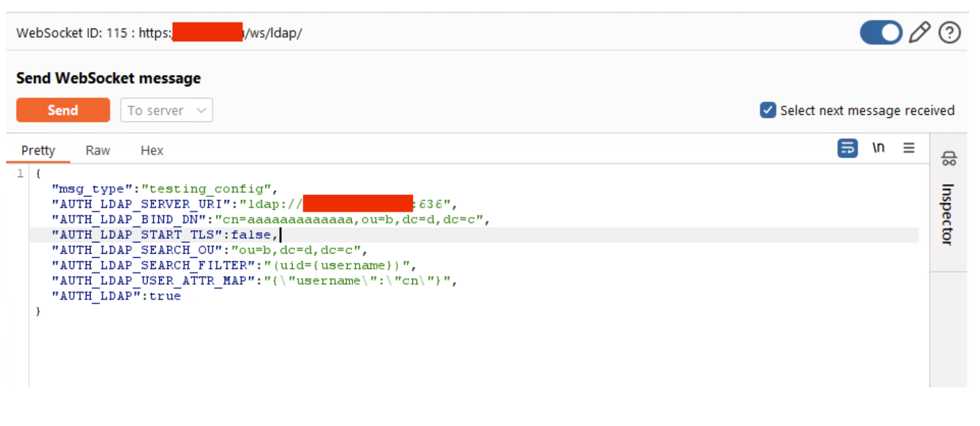Viewport: 980px width, 426px height.
Task: Switch to the Hex view tab
Action: click(x=151, y=150)
